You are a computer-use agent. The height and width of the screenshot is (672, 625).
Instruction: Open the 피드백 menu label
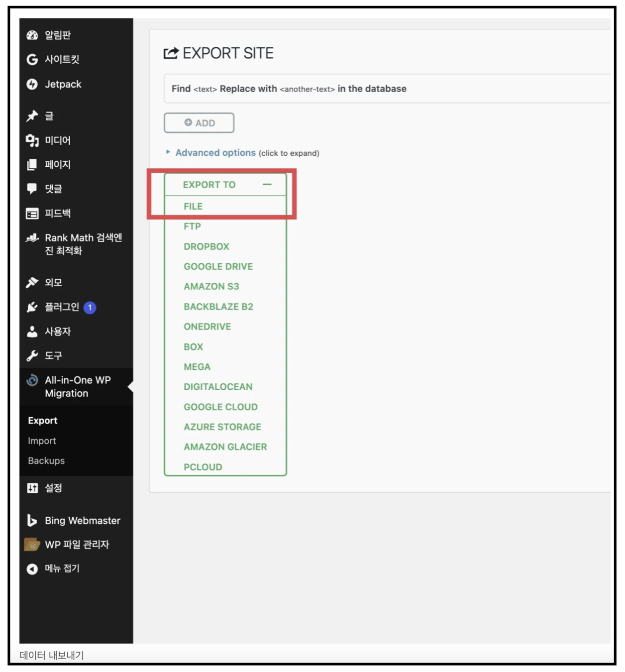58,214
